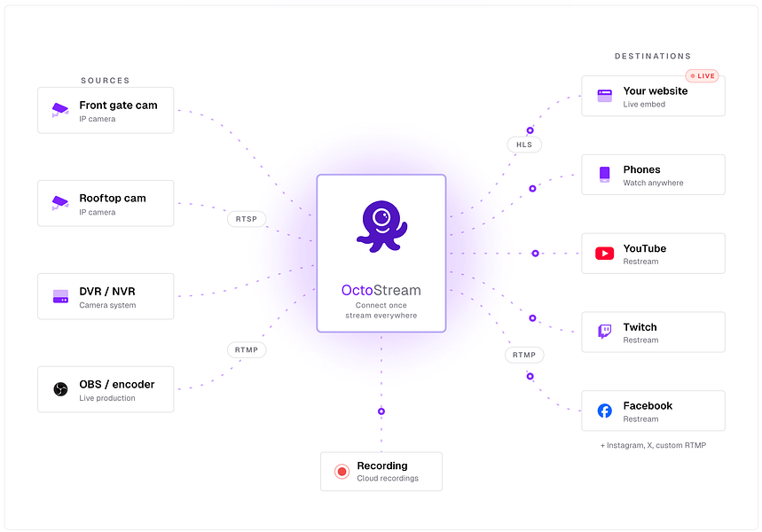Click the SOURCES heading
This screenshot has height=532, width=762.
pos(105,80)
